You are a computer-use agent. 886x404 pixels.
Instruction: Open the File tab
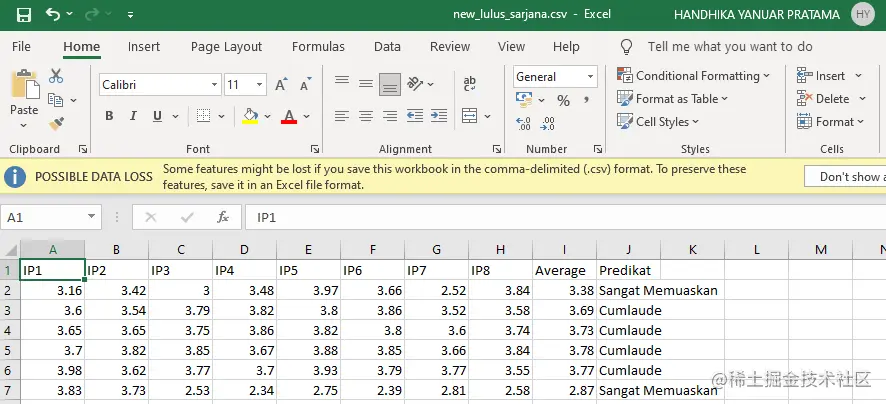click(21, 47)
